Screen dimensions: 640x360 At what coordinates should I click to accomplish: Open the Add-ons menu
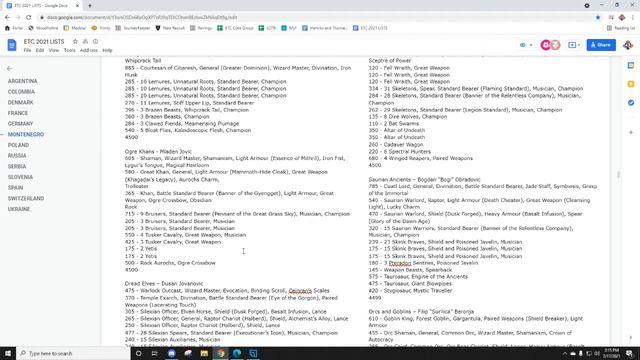click(x=89, y=50)
